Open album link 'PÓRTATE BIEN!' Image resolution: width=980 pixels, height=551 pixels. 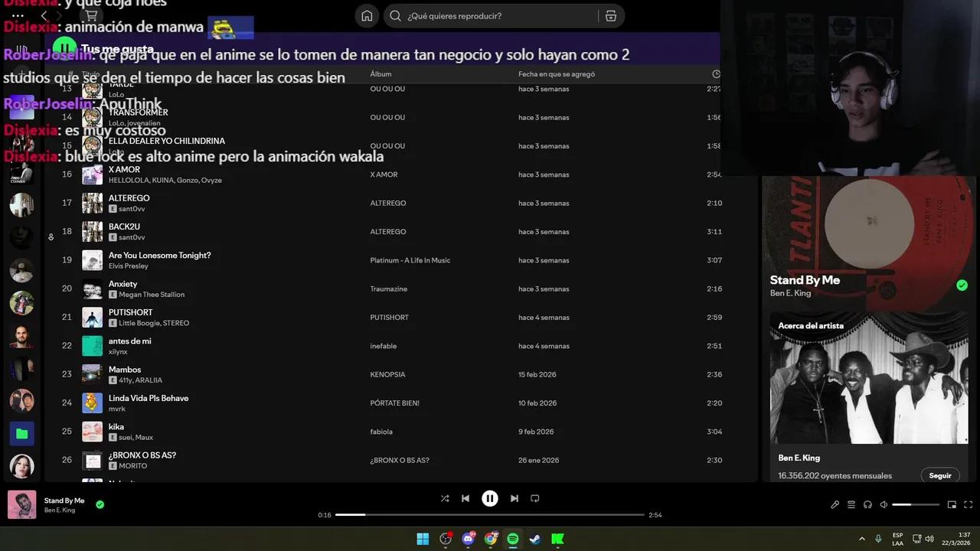pyautogui.click(x=394, y=403)
